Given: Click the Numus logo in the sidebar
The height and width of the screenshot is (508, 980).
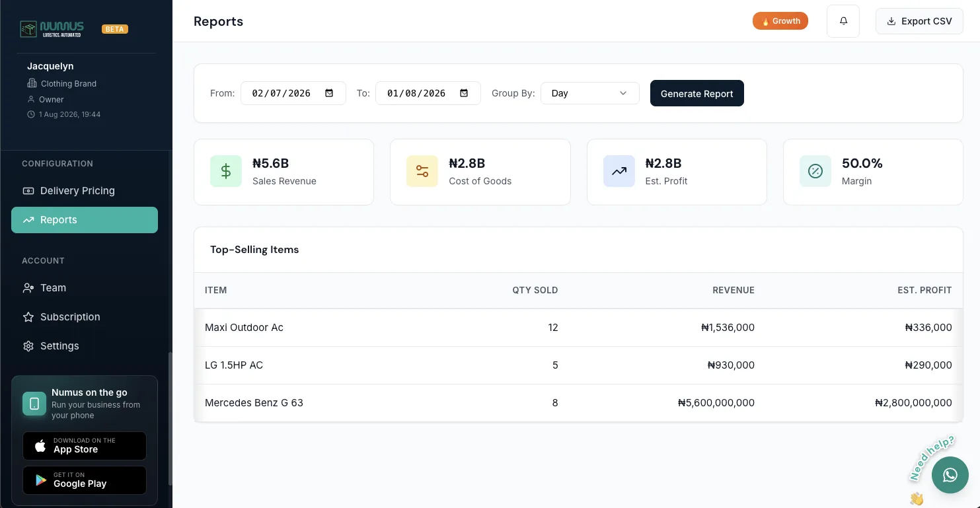Looking at the screenshot, I should pyautogui.click(x=52, y=29).
